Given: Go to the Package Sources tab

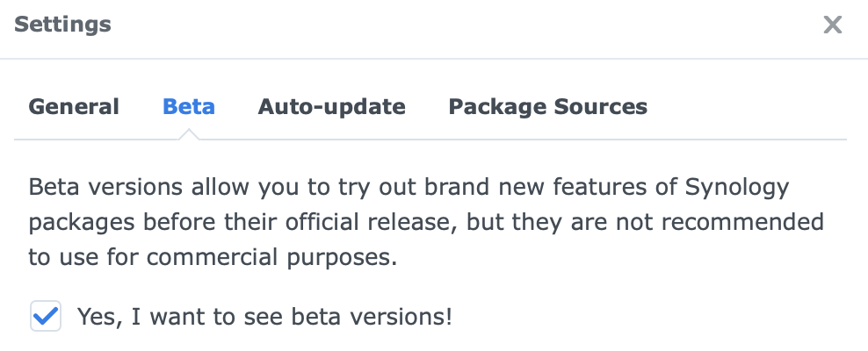Looking at the screenshot, I should point(547,107).
